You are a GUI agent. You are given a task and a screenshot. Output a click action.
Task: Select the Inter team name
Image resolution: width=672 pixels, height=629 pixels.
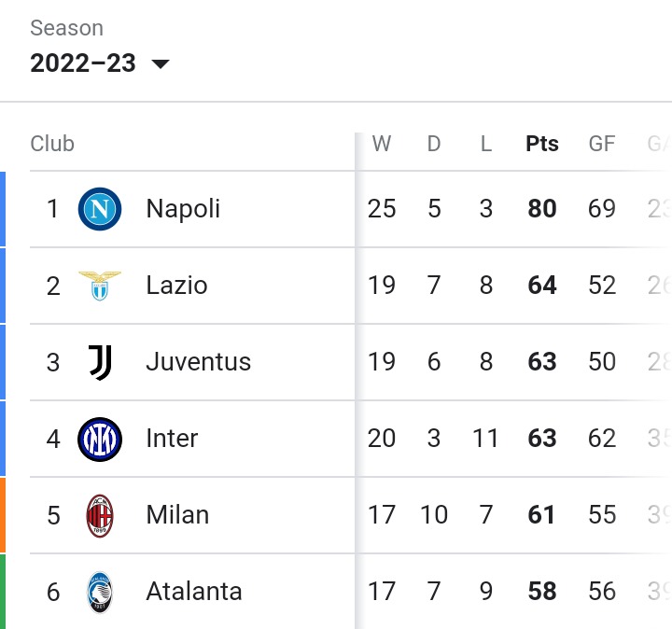[x=172, y=439]
